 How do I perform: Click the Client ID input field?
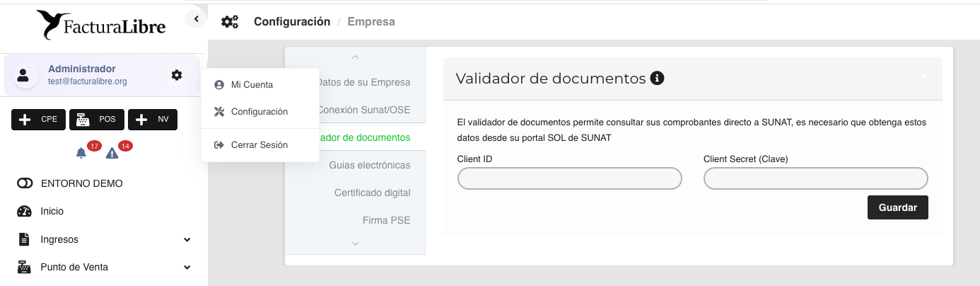569,178
